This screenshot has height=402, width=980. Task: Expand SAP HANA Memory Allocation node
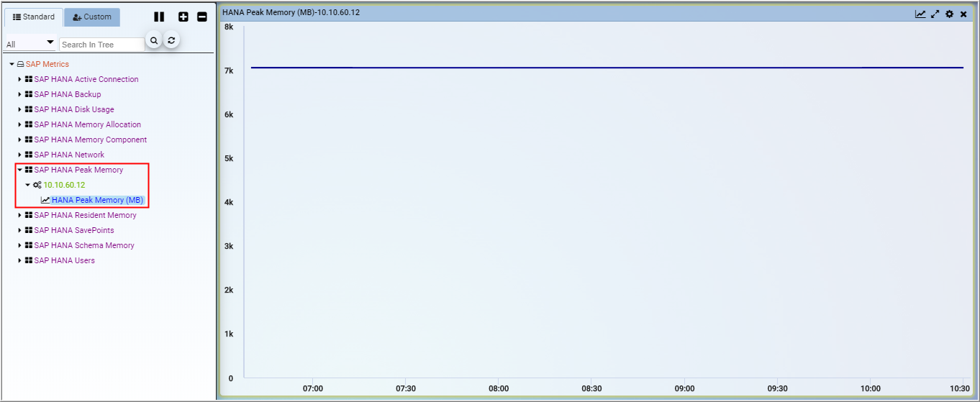pos(20,124)
